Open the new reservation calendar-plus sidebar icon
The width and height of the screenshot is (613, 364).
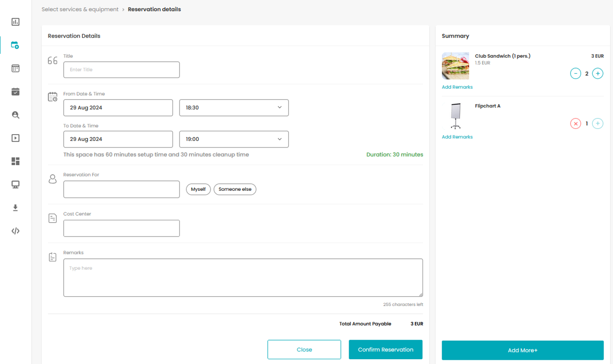click(x=15, y=45)
